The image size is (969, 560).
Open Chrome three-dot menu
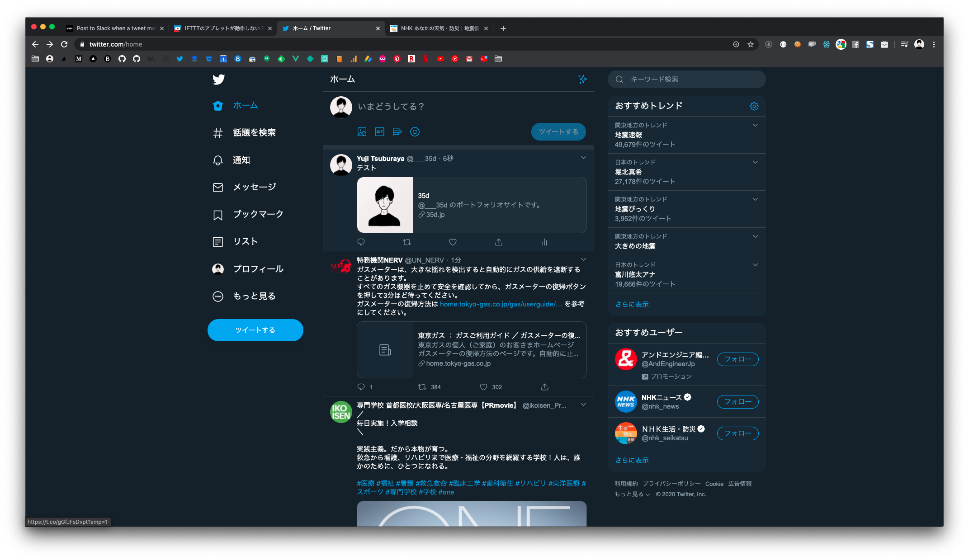click(934, 44)
